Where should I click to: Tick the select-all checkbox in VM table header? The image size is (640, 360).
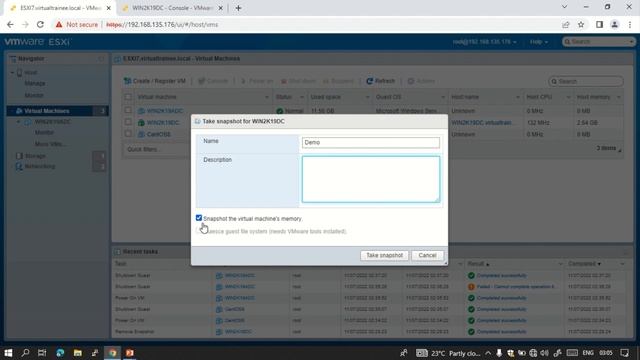click(128, 97)
